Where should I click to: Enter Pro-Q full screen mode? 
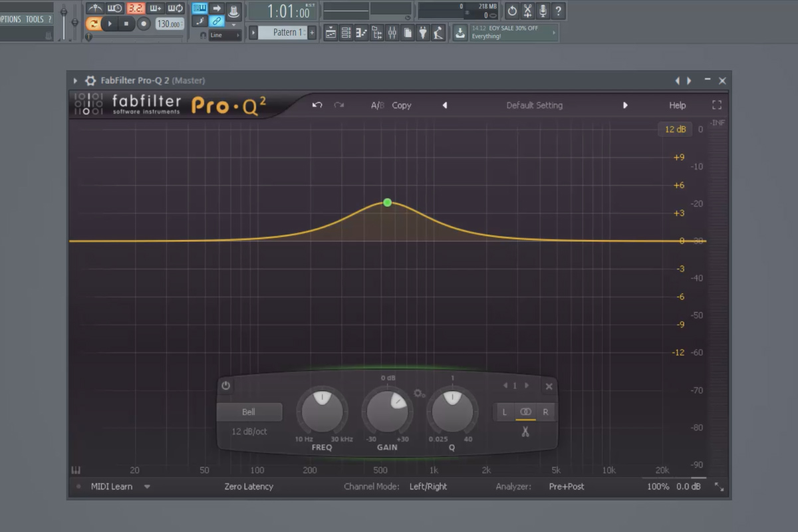pos(716,105)
